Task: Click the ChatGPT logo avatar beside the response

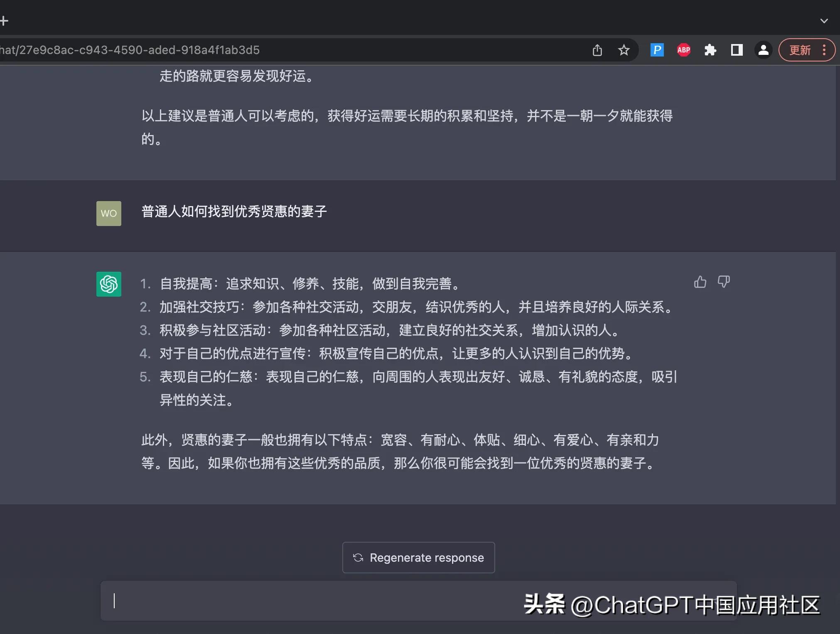Action: click(x=108, y=284)
